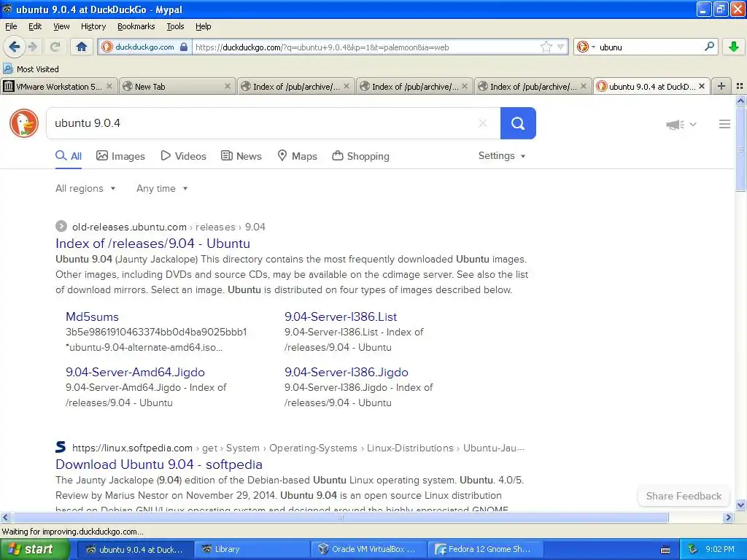This screenshot has height=560, width=747.
Task: Open the list all tabs button
Action: (x=740, y=86)
